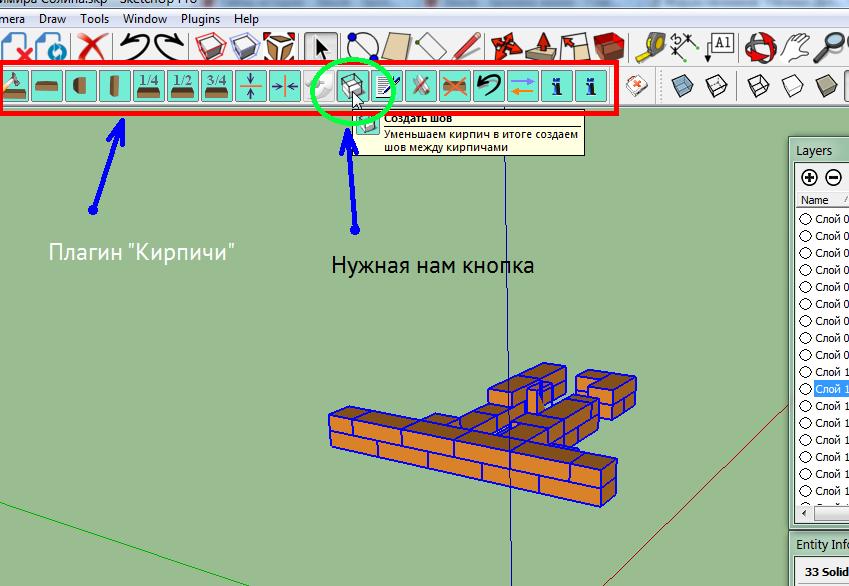Open the Draw menu
This screenshot has width=849, height=586.
pos(54,18)
